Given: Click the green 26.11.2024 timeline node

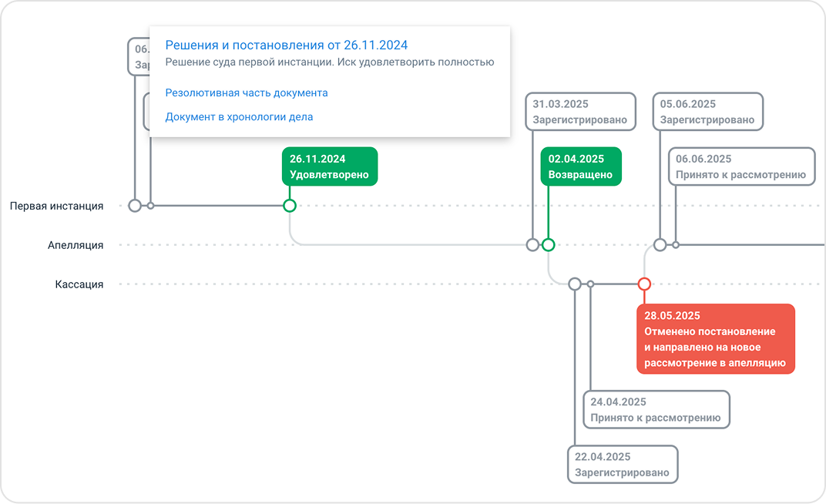Looking at the screenshot, I should click(290, 206).
